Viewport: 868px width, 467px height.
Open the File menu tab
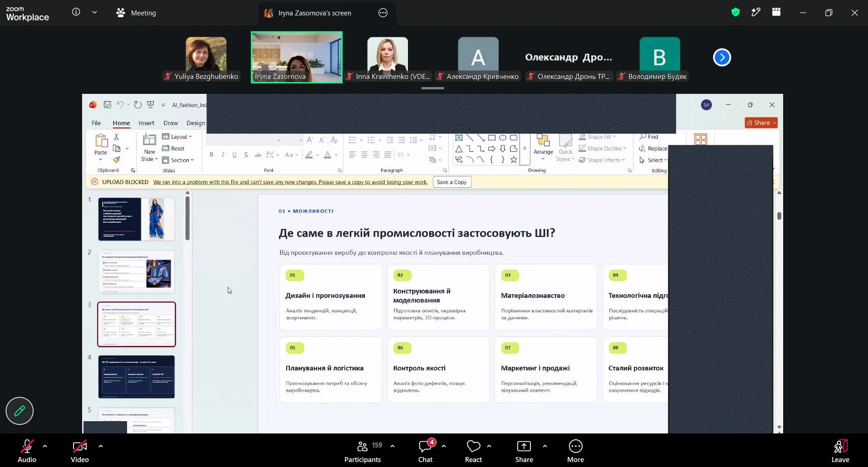pyautogui.click(x=96, y=123)
